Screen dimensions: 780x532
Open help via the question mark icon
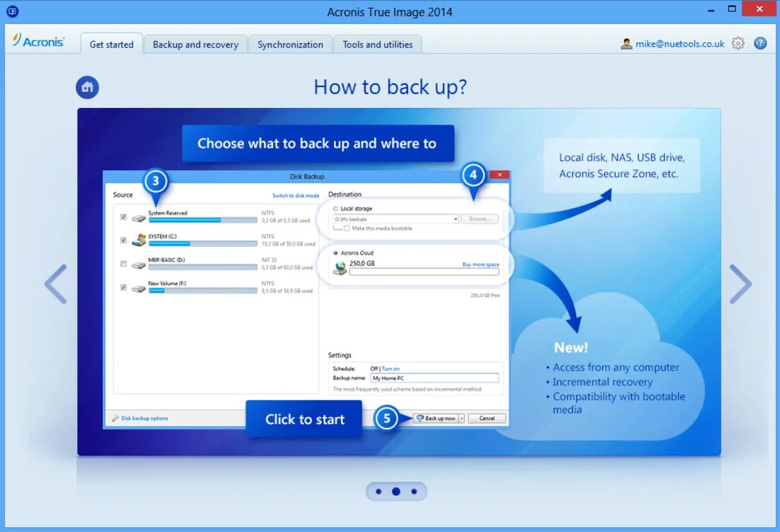click(760, 43)
